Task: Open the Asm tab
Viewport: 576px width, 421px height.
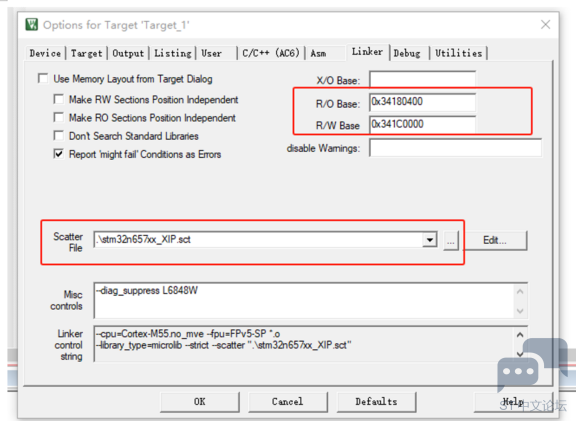Action: tap(318, 53)
